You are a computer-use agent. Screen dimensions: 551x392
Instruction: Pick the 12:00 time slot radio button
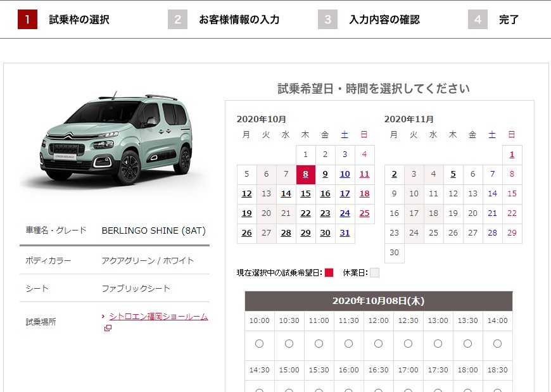click(x=379, y=343)
